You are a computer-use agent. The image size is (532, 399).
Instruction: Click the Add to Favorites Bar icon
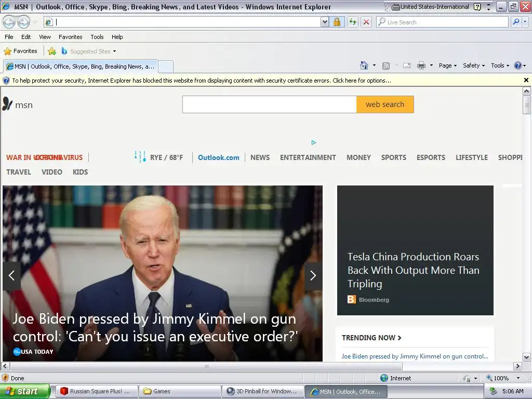pyautogui.click(x=52, y=51)
